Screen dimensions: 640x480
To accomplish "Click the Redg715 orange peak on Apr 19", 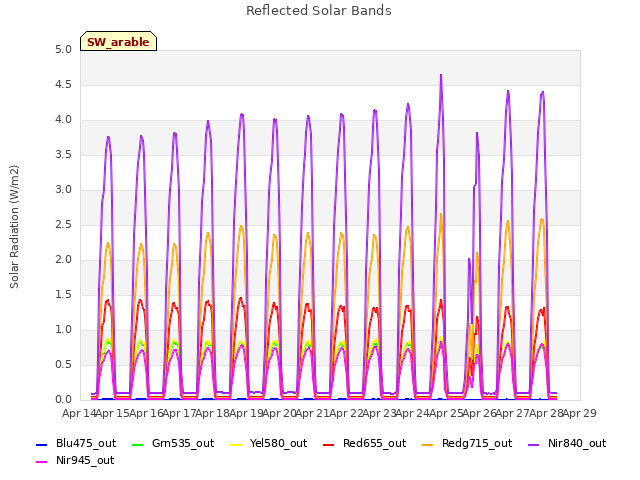I will click(241, 226).
